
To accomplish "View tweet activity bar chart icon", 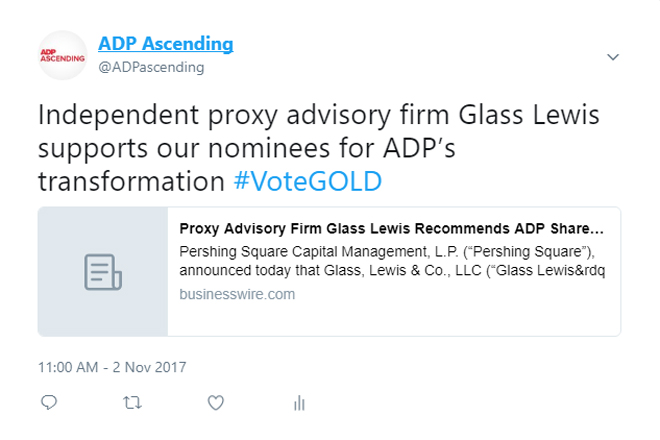I will pos(298,403).
